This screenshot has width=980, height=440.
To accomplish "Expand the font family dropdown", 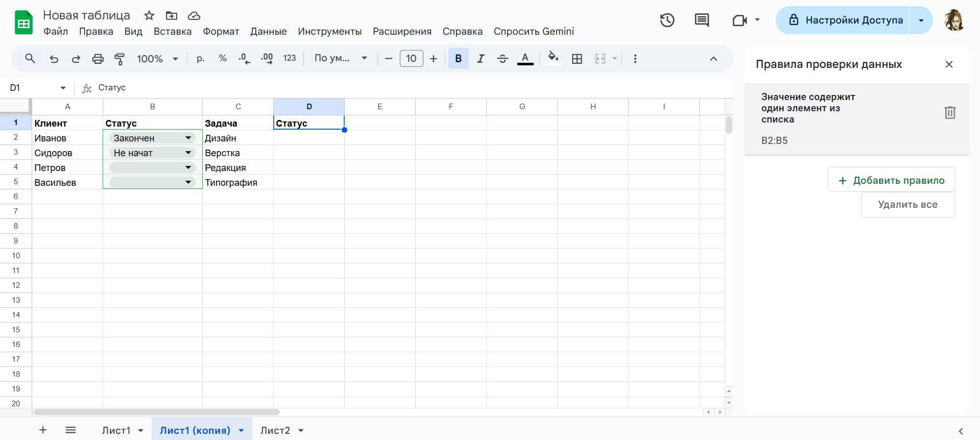I will (341, 58).
